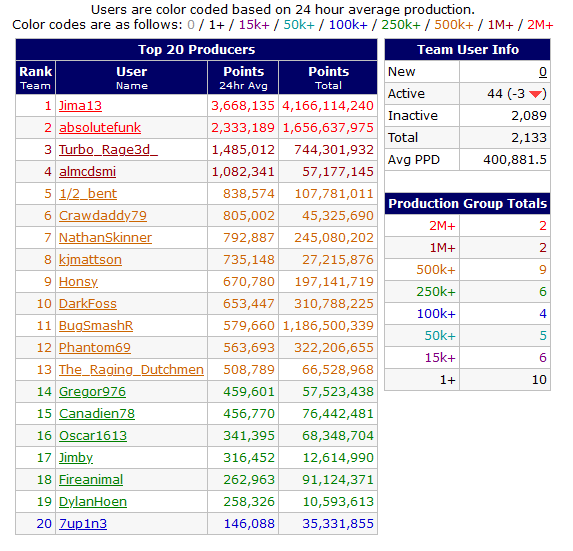Open DylanHoen user link
Image resolution: width=573 pixels, height=551 pixels.
[x=93, y=502]
